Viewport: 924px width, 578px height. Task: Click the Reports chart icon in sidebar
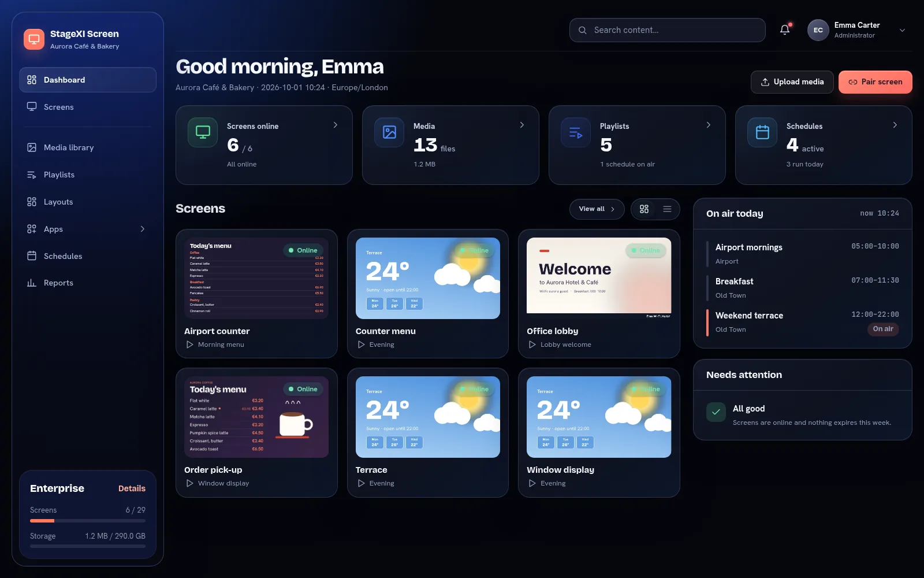point(32,283)
